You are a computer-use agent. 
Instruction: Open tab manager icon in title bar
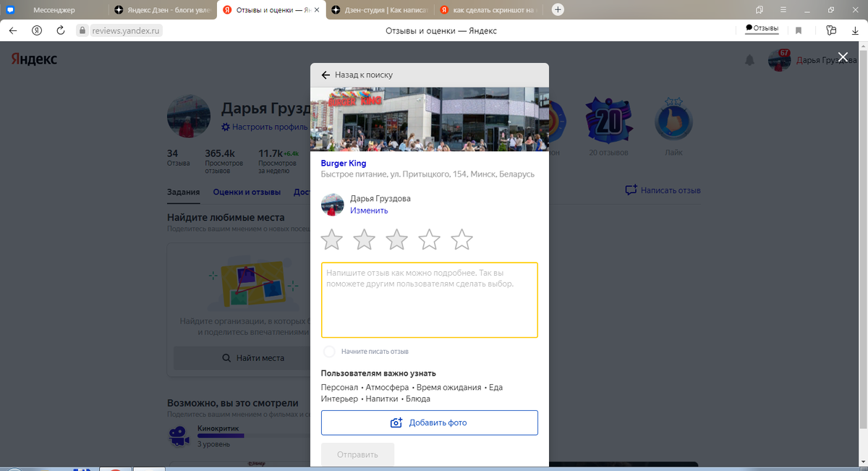pos(759,9)
